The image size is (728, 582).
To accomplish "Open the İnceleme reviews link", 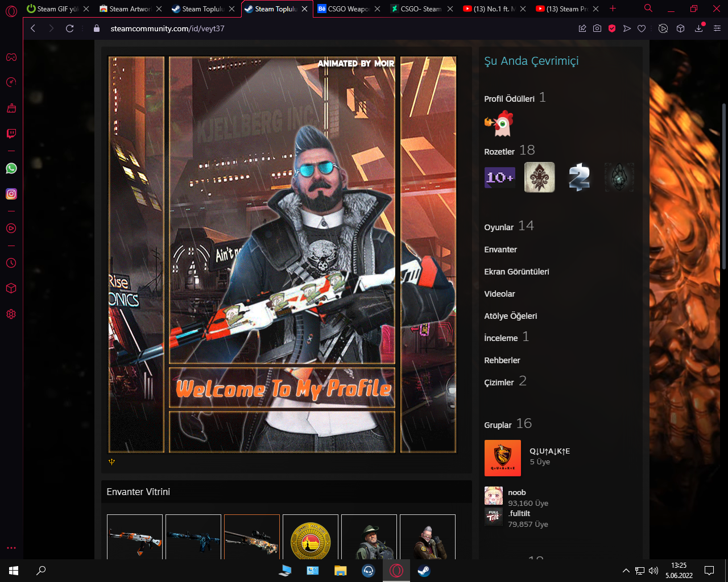I will [x=500, y=338].
